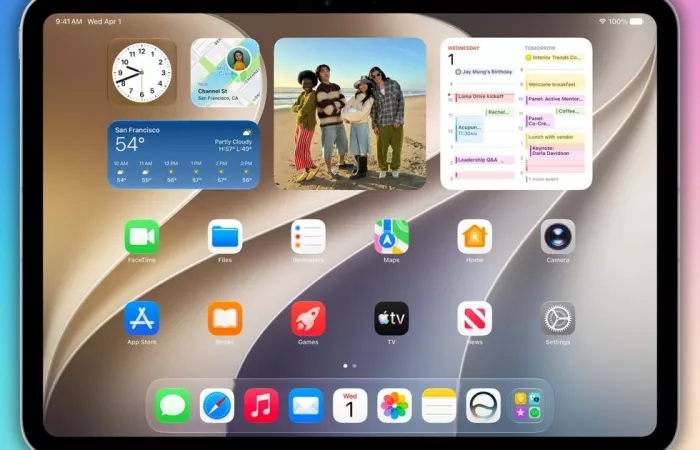Open the Rachel... calendar event
The height and width of the screenshot is (450, 700).
(500, 112)
